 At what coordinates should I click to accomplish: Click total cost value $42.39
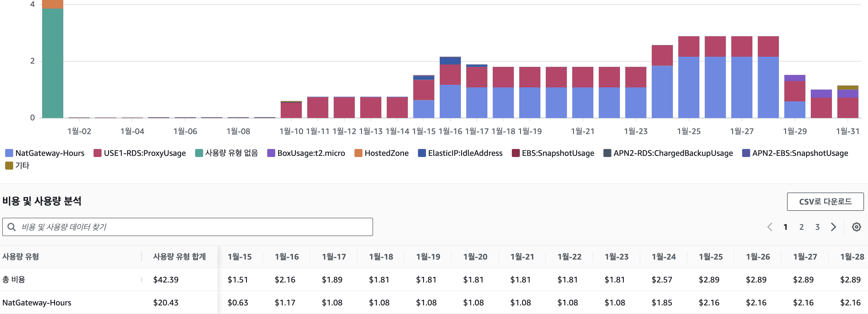point(166,280)
